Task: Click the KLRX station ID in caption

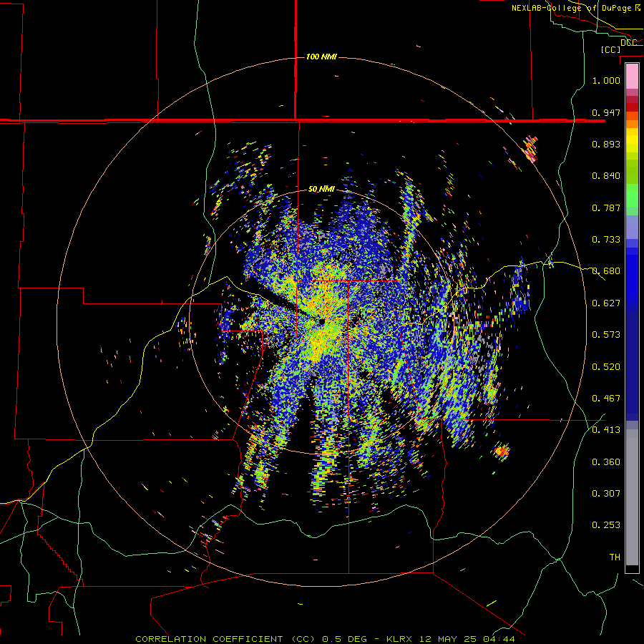Action: (x=401, y=639)
